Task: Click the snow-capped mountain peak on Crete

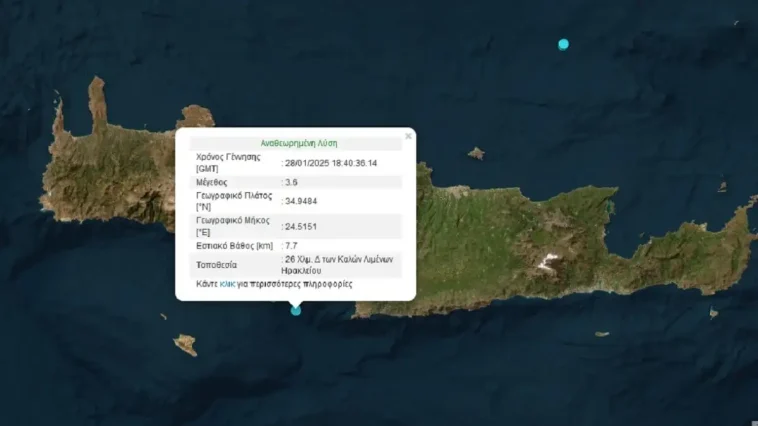Action: (546, 263)
